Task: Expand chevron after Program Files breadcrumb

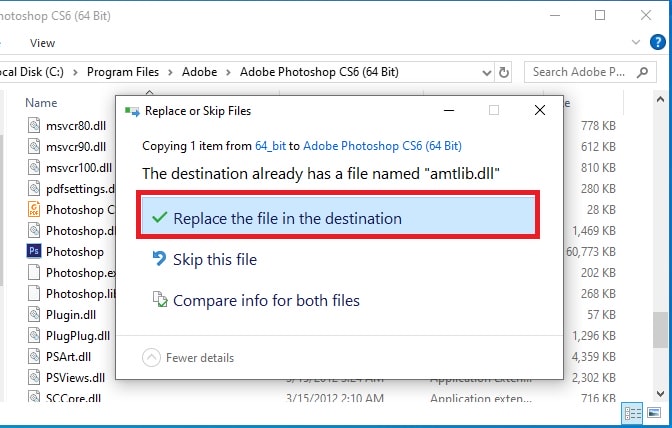Action: coord(170,72)
